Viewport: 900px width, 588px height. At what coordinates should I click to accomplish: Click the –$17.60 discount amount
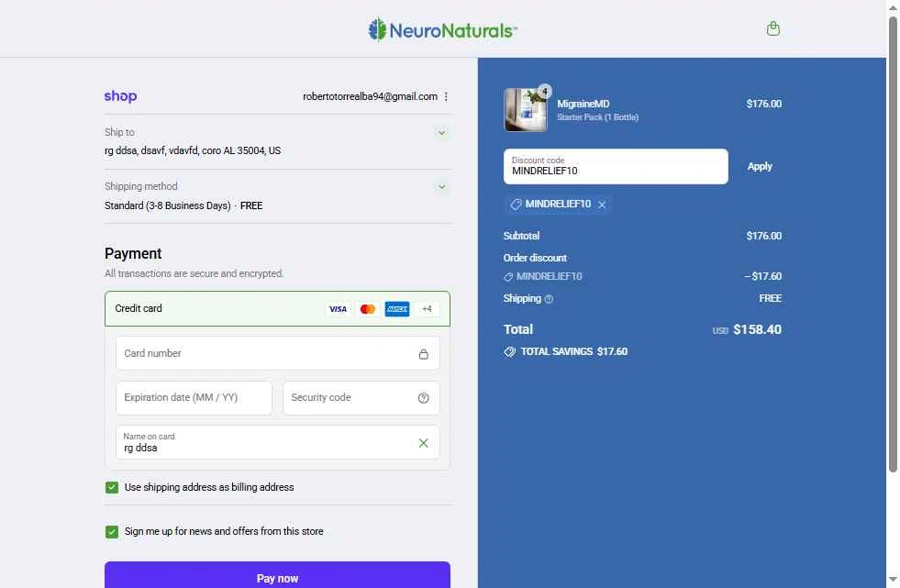[762, 276]
